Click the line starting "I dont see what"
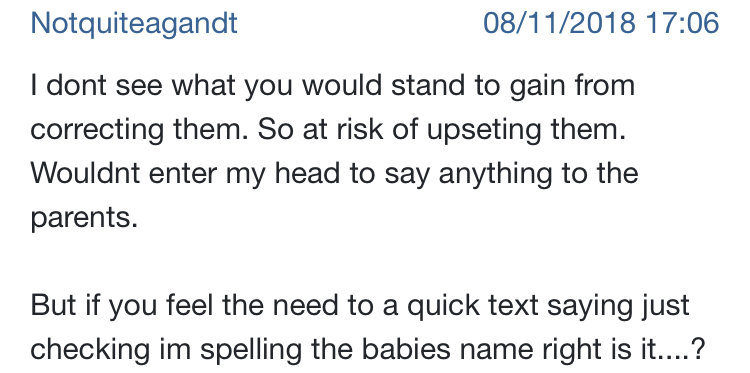 333,86
